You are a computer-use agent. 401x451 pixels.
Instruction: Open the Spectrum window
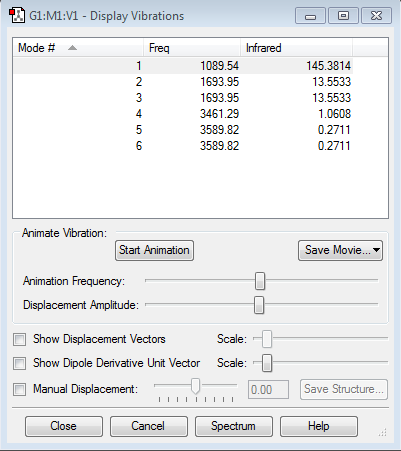point(234,426)
